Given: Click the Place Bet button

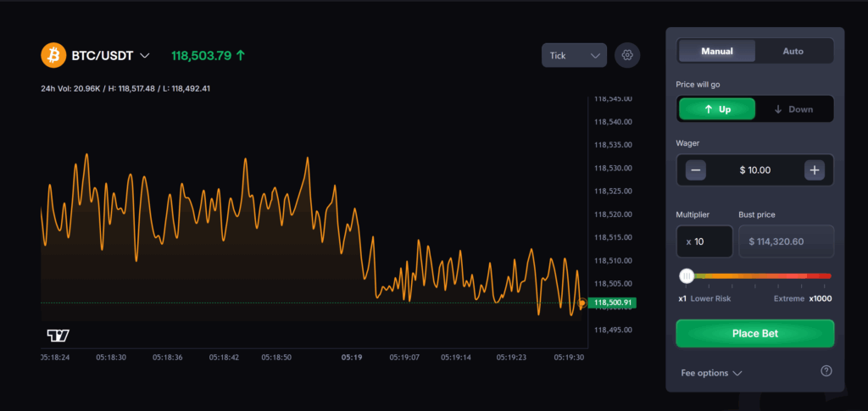Looking at the screenshot, I should pos(755,334).
